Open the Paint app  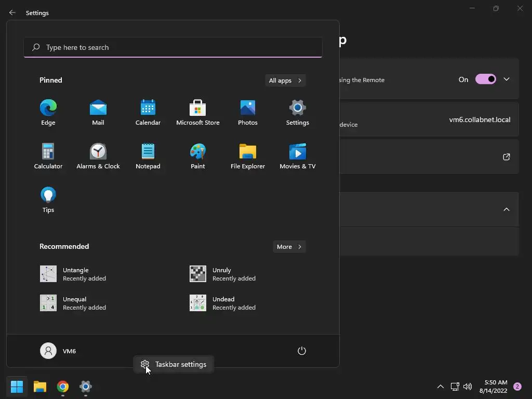point(198,156)
